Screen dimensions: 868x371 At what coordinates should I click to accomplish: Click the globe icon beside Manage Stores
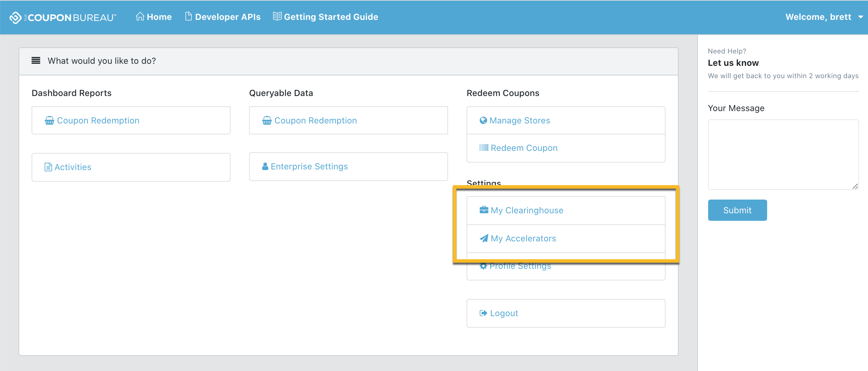(483, 120)
